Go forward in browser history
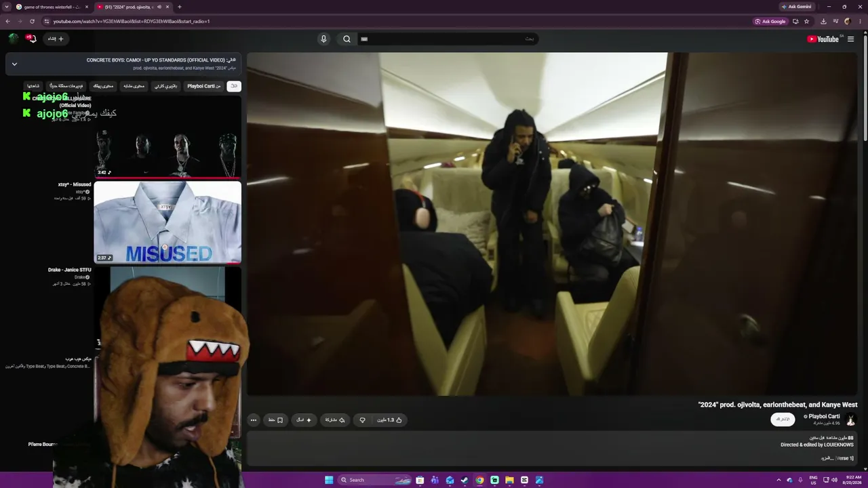Image resolution: width=868 pixels, height=488 pixels. (x=20, y=21)
